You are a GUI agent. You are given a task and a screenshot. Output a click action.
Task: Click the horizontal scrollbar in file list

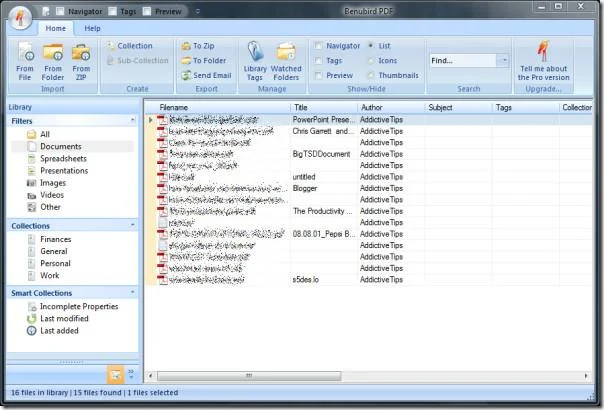(x=249, y=376)
